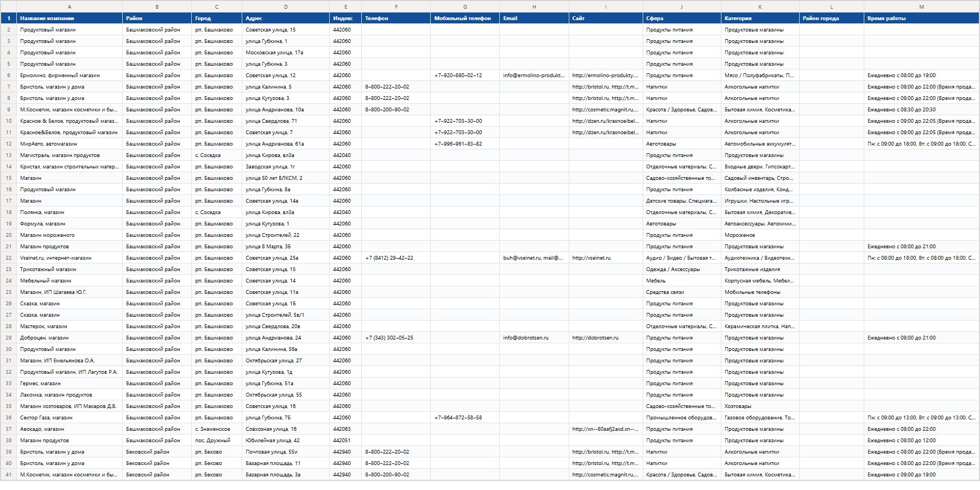Click postal code '442051'
Screen dimensions: 980x490
pyautogui.click(x=345, y=441)
